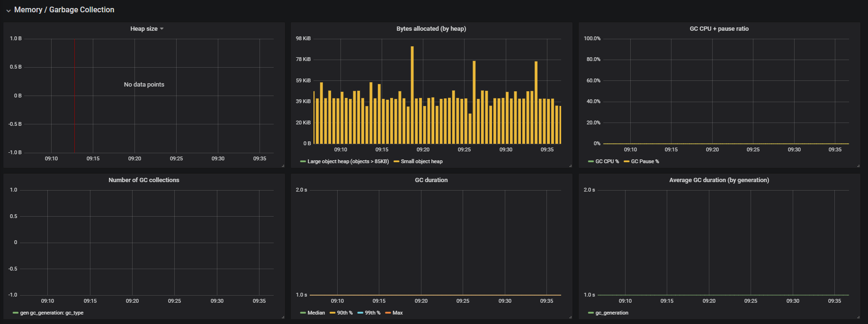Toggle Large object heap legend series

click(x=348, y=161)
